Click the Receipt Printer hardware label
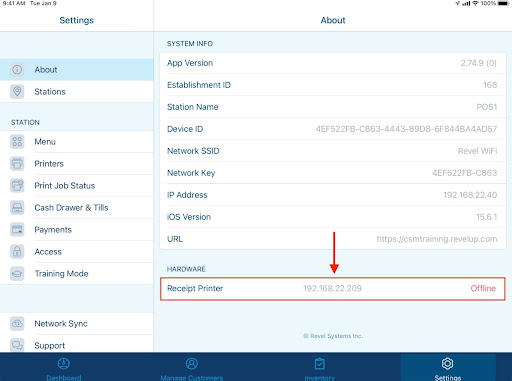Image resolution: width=512 pixels, height=381 pixels. click(195, 288)
